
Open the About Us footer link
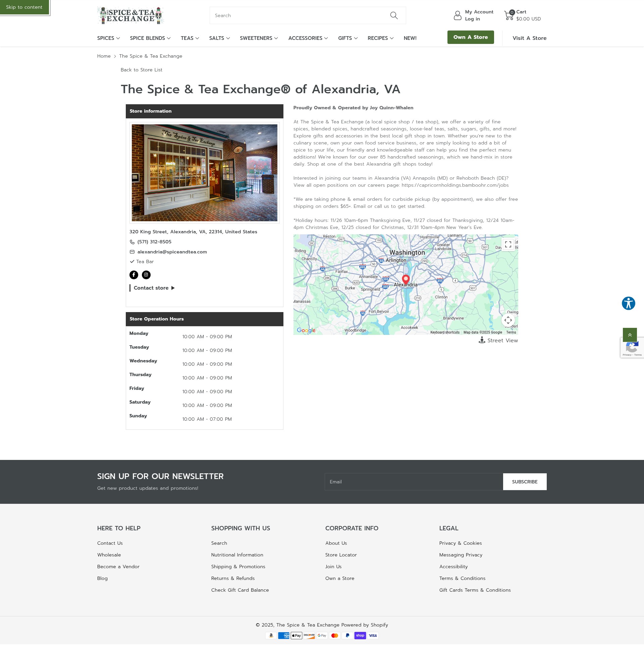pyautogui.click(x=336, y=543)
